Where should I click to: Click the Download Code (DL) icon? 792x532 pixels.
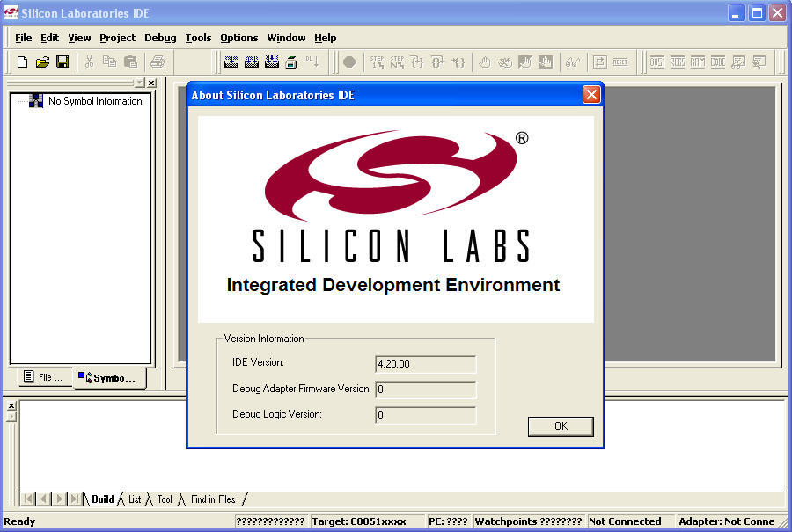pos(312,62)
